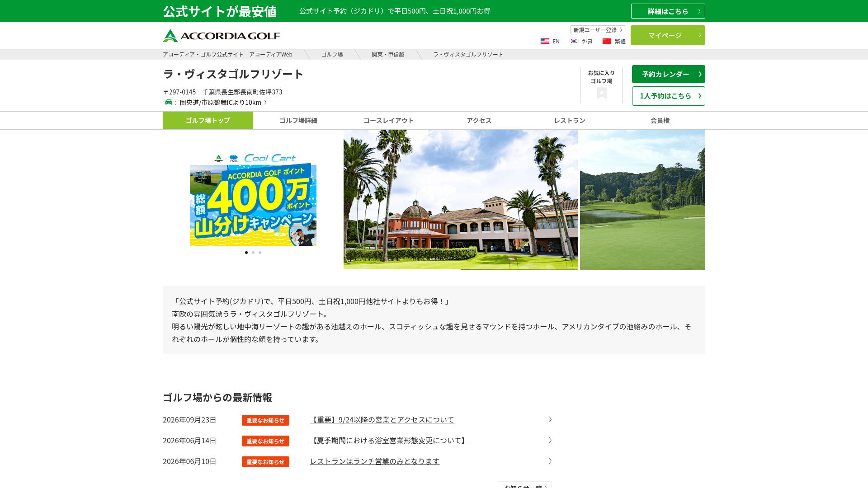
Task: Open breadcrumb 関東・甲信越 link
Action: 388,54
